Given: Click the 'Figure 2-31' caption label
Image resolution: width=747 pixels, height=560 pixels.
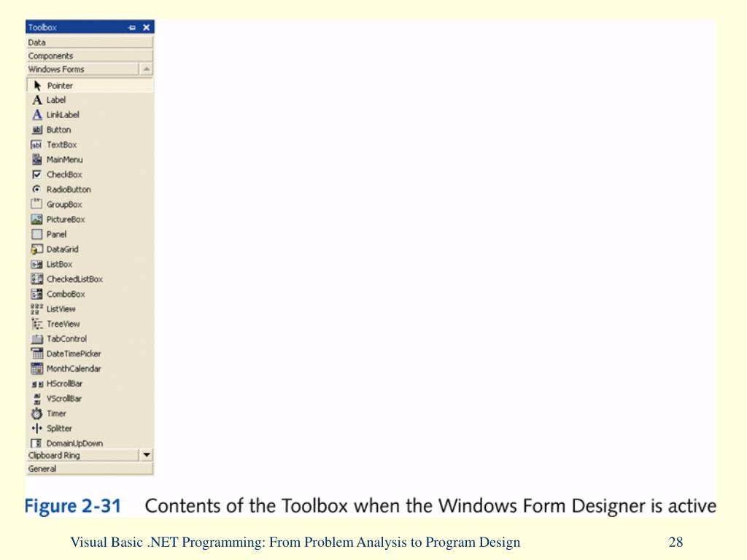Looking at the screenshot, I should coord(73,506).
